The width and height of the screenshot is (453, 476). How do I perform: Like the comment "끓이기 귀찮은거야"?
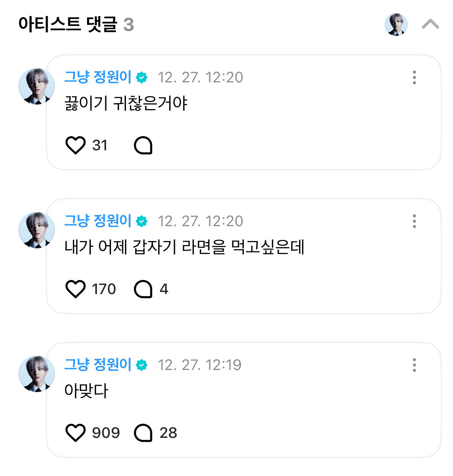[x=76, y=145]
